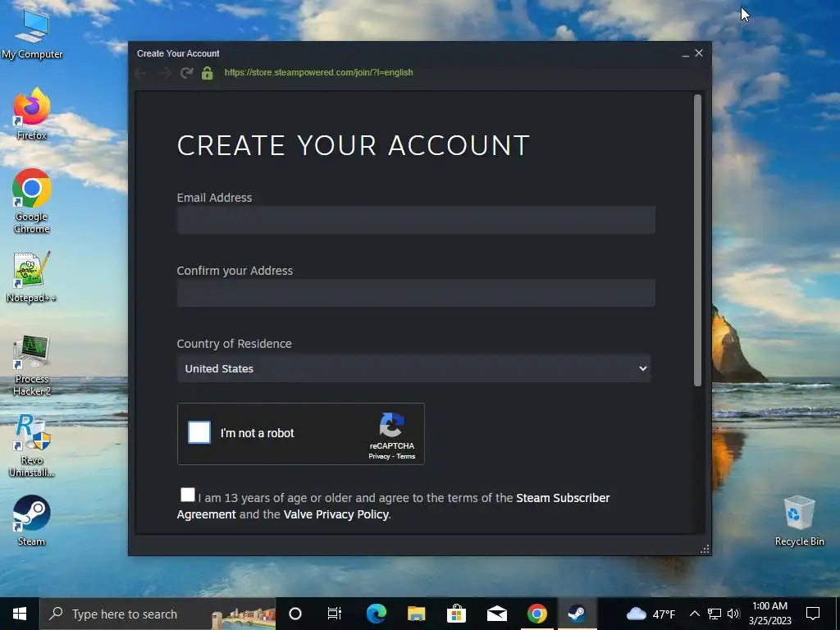This screenshot has width=840, height=630.
Task: Open File Explorer from taskbar
Action: pos(416,614)
